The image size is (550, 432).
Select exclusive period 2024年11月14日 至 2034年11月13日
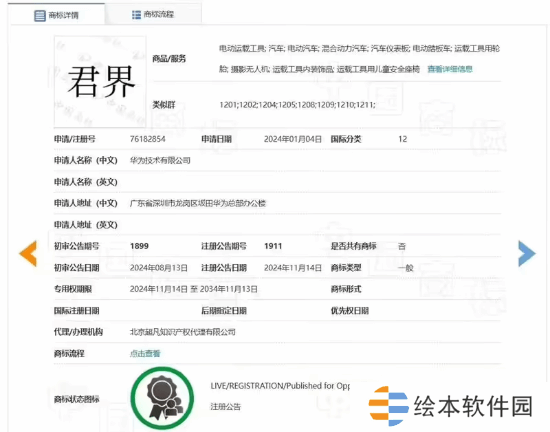pyautogui.click(x=194, y=289)
